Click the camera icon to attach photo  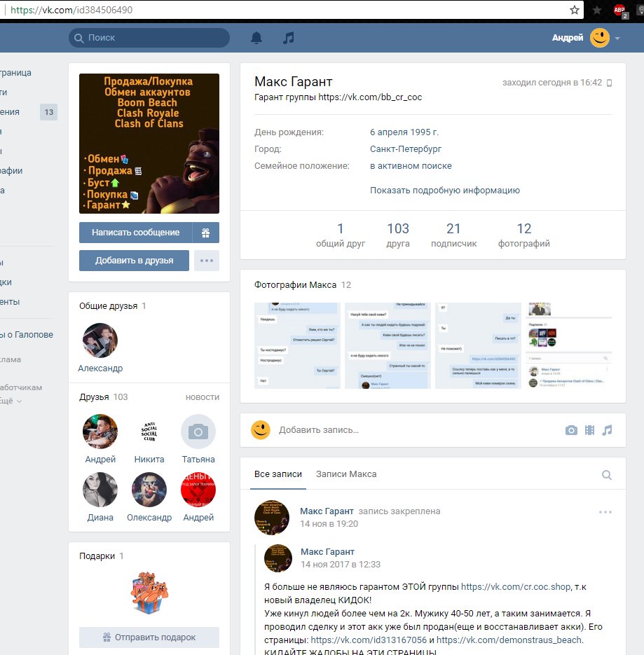pyautogui.click(x=571, y=430)
